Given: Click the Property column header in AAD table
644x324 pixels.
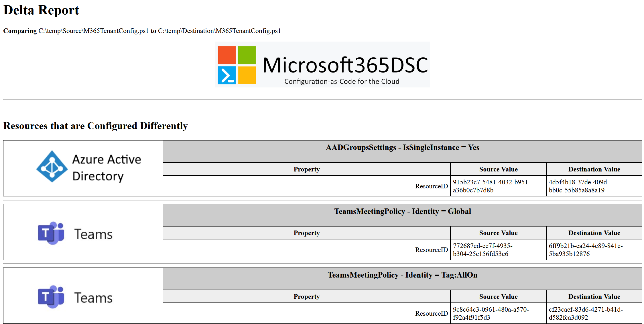Looking at the screenshot, I should tap(306, 169).
